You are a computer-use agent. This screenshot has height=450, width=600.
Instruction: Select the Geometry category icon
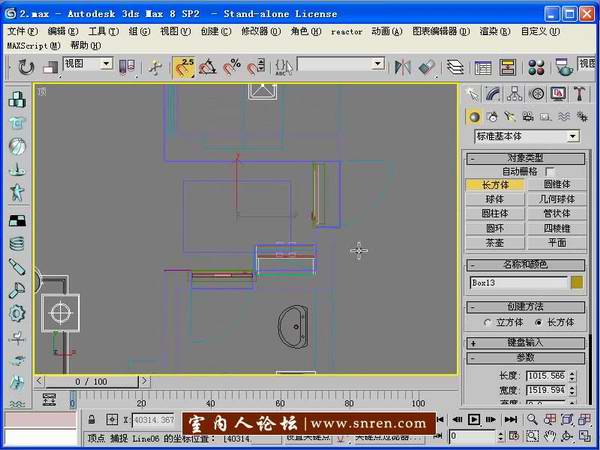click(474, 117)
